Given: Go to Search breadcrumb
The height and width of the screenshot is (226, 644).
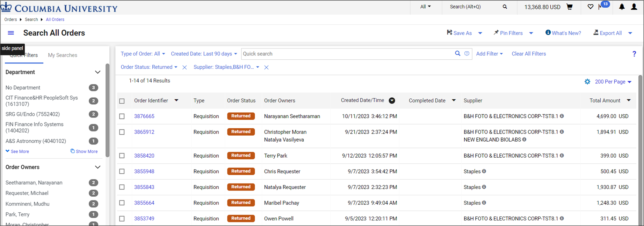Looking at the screenshot, I should [x=31, y=20].
